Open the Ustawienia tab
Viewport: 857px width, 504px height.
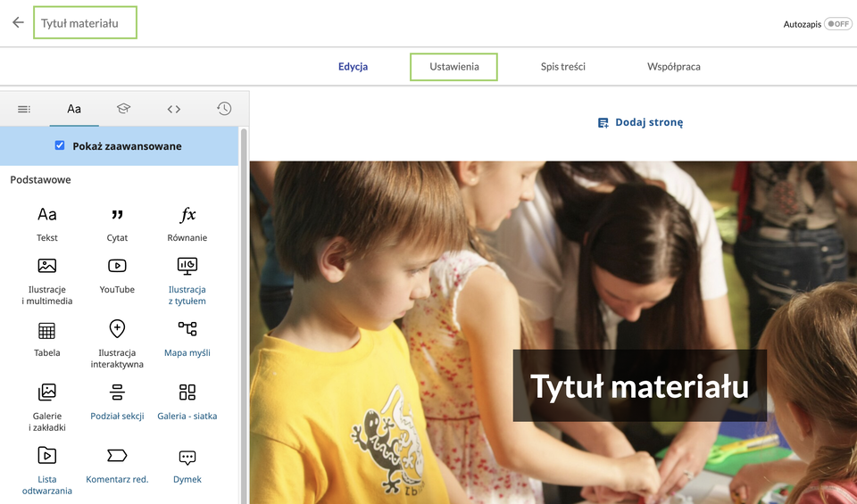(x=453, y=67)
